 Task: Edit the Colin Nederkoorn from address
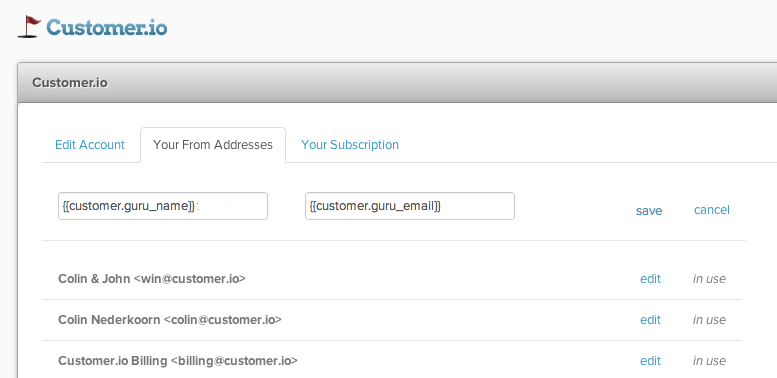pos(650,320)
